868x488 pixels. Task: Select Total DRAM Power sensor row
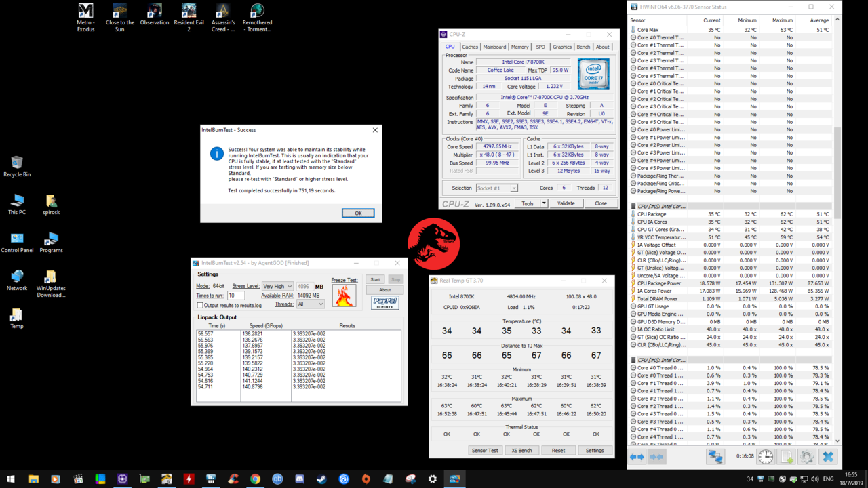tap(732, 298)
